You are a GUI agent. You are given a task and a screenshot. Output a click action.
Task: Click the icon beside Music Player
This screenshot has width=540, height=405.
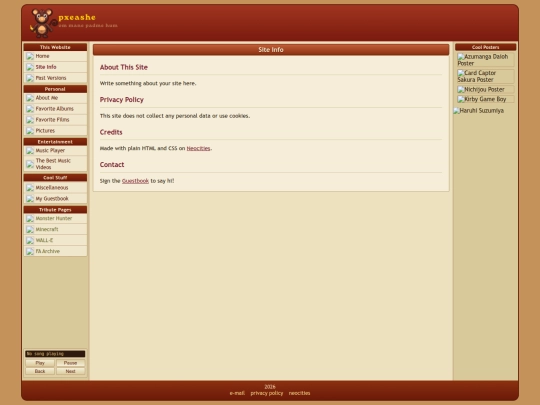coord(30,151)
